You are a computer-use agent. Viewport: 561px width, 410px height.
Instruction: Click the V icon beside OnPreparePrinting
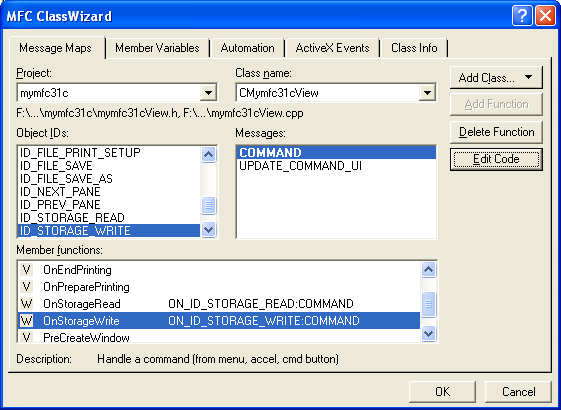tap(26, 287)
